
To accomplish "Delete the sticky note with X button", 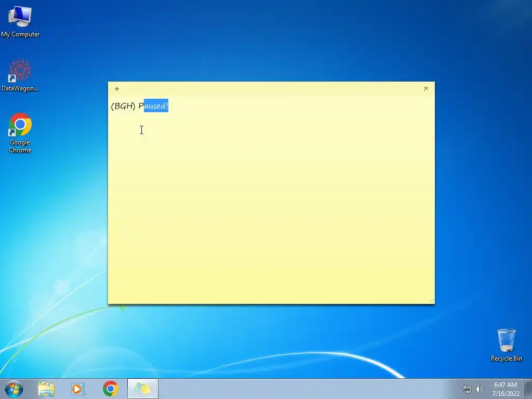I will (426, 88).
